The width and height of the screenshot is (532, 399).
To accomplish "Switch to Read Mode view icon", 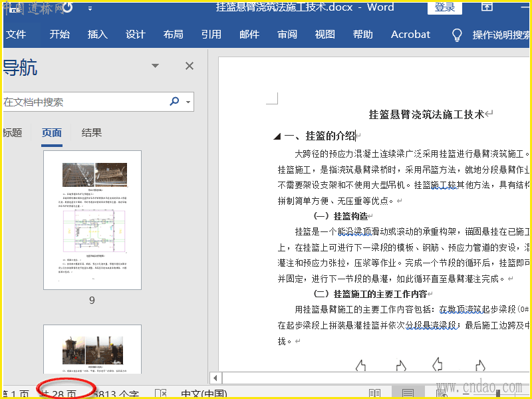I will 375,394.
